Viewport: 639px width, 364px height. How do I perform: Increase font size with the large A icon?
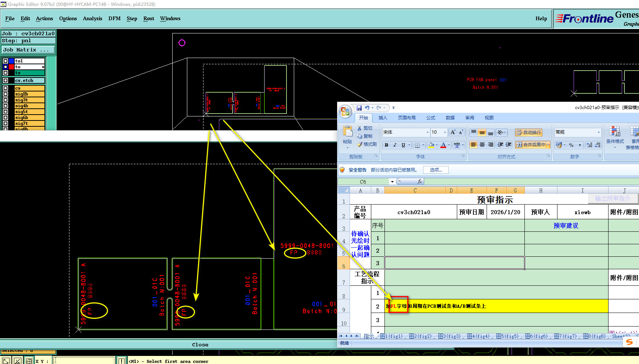(453, 132)
